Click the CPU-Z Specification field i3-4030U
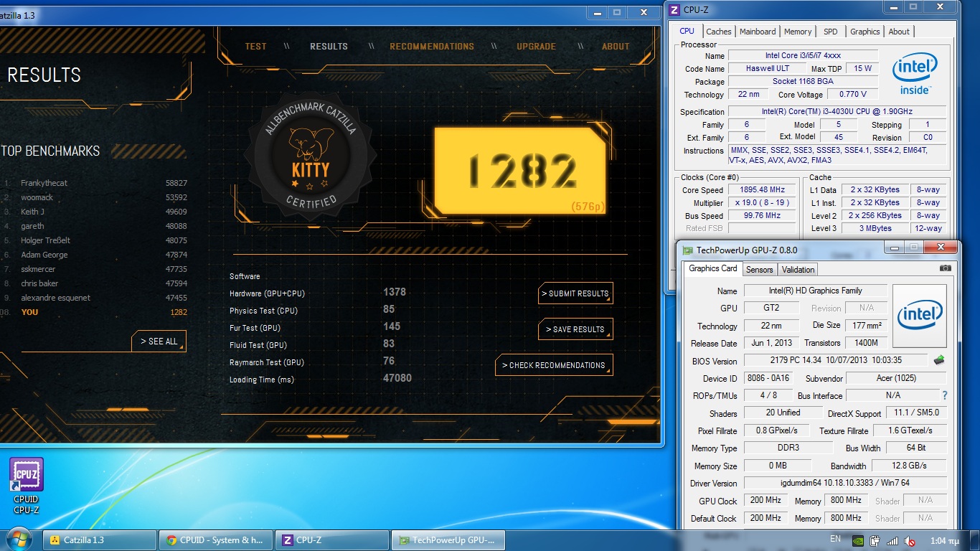This screenshot has height=551, width=980. click(x=837, y=111)
